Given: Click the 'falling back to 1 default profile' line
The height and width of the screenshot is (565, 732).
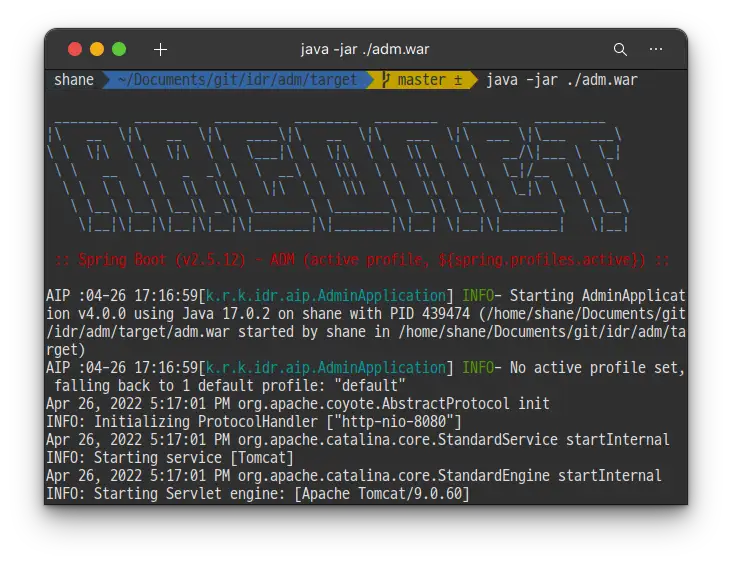Looking at the screenshot, I should pyautogui.click(x=230, y=386).
